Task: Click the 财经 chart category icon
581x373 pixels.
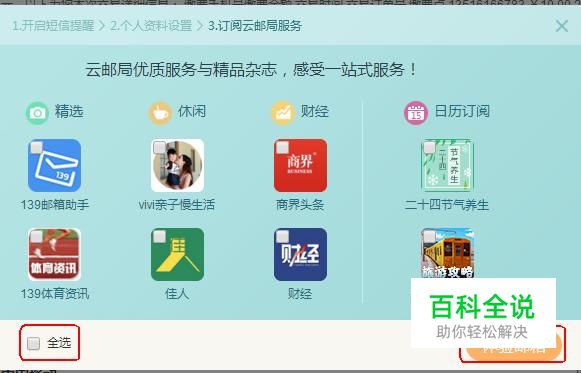Action: (283, 113)
